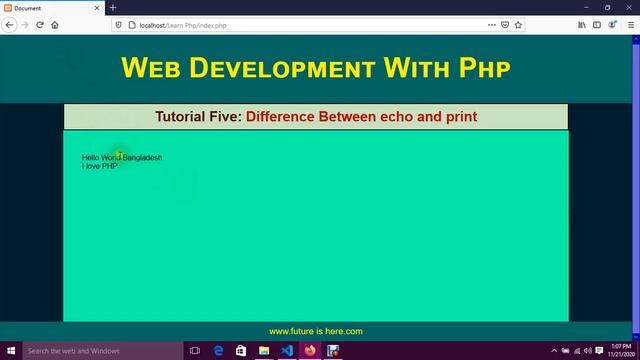Screen dimensions: 640x360
Task: Click the 'Hello World Bangladesh' line
Action: (122, 158)
